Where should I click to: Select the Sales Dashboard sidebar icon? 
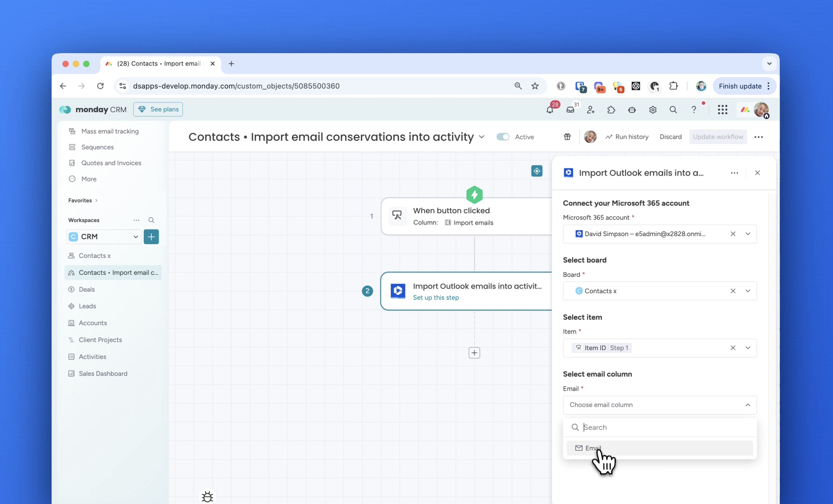click(71, 374)
